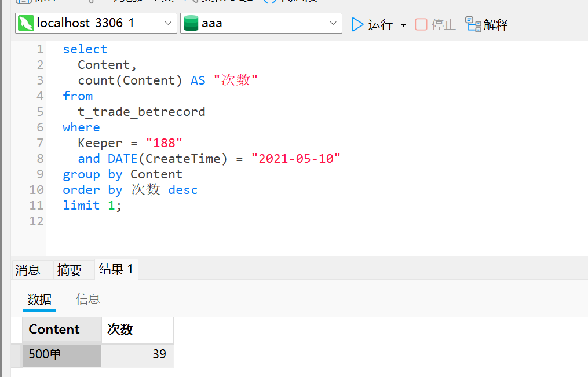The height and width of the screenshot is (377, 588).
Task: Click line number 12 in the gutter
Action: click(36, 221)
